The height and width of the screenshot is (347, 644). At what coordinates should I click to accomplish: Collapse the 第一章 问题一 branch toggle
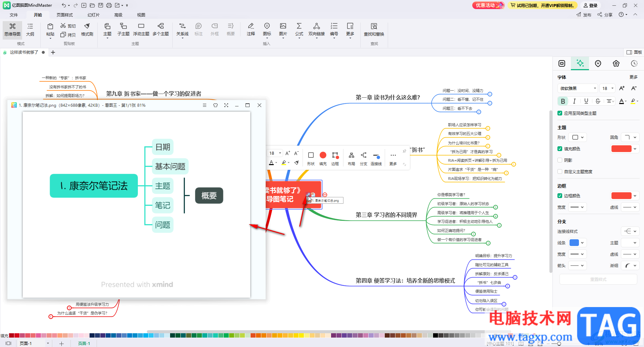[x=490, y=94]
